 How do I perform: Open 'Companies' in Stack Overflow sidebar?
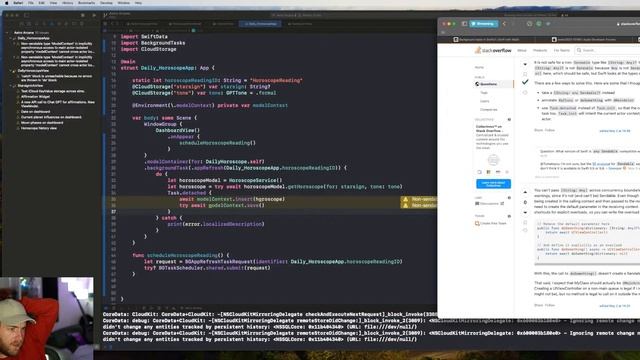489,110
